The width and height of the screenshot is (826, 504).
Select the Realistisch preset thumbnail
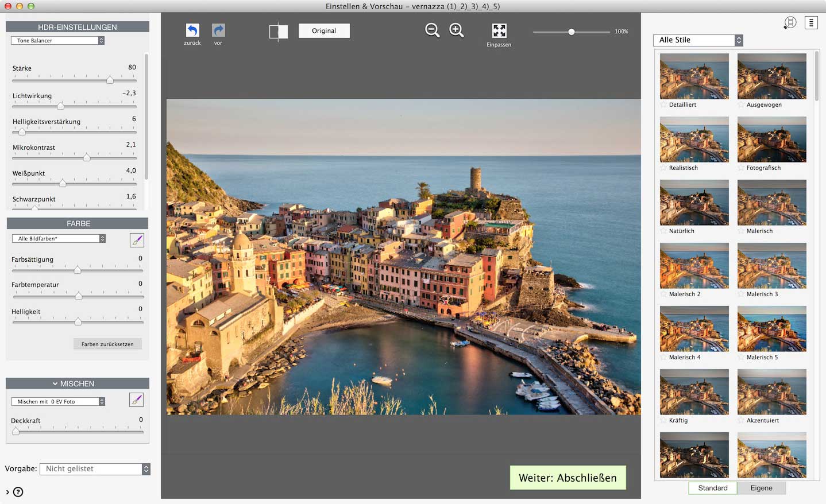click(x=694, y=139)
